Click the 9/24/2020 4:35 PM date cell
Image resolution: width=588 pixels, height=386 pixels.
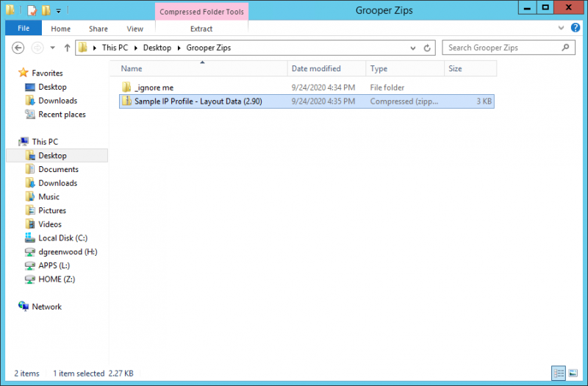(x=323, y=101)
